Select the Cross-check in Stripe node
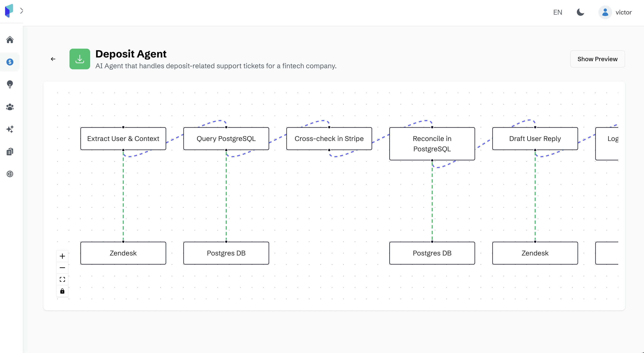Viewport: 644px width, 353px height. pos(329,139)
